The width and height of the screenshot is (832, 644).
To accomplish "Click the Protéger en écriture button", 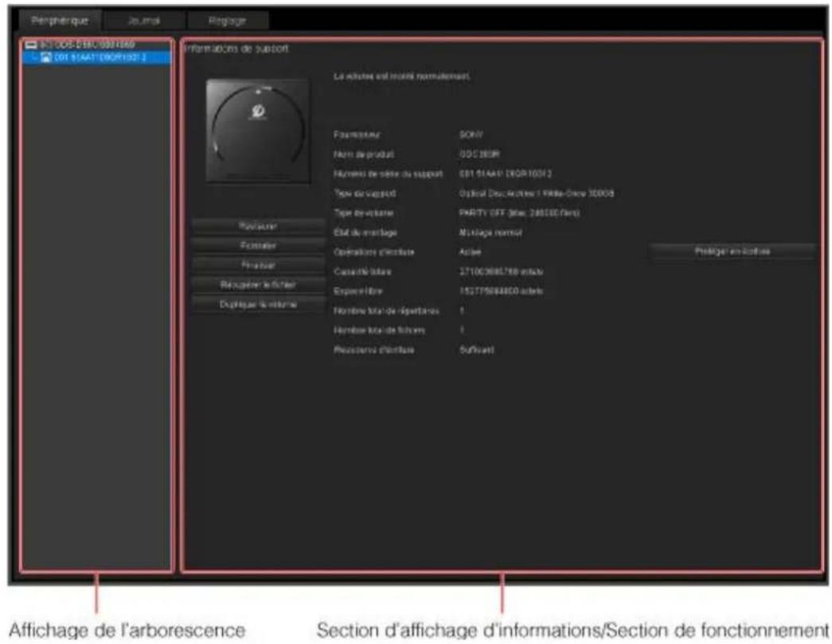I will click(732, 252).
